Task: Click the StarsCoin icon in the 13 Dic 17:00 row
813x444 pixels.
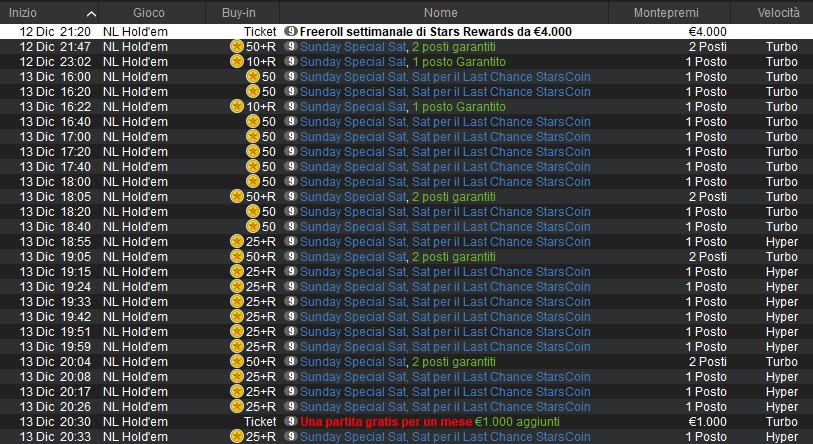Action: pos(253,137)
